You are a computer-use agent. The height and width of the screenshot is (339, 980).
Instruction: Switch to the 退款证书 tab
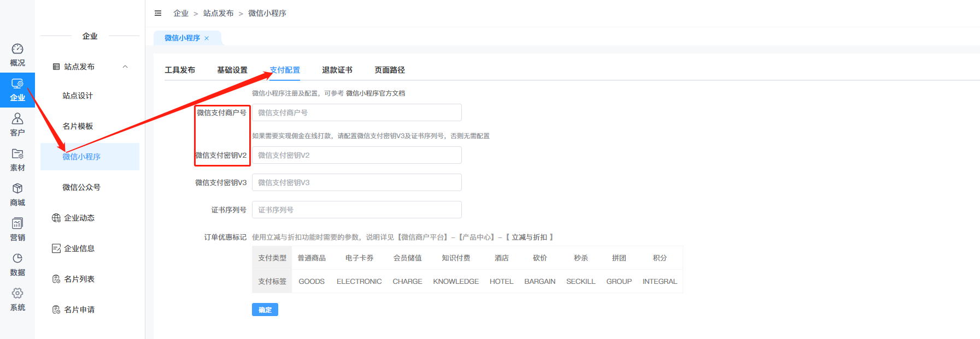click(x=337, y=70)
